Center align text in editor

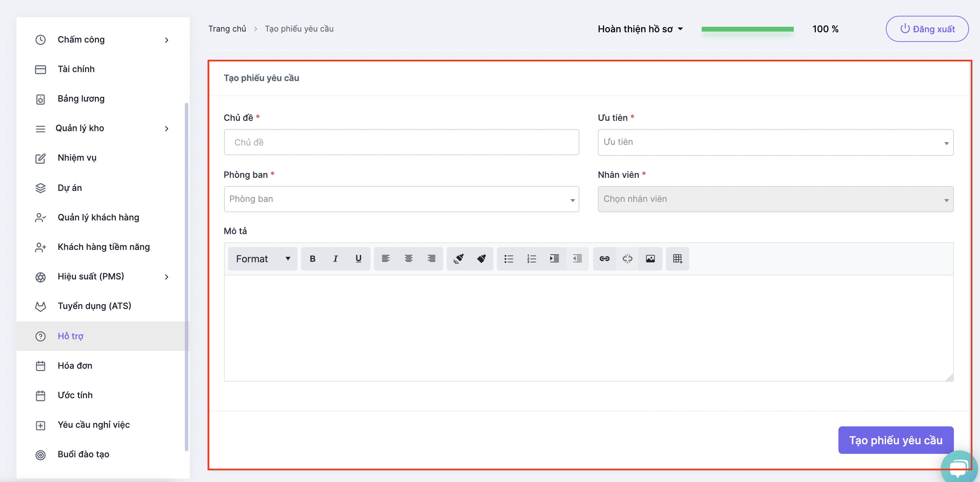click(x=408, y=259)
